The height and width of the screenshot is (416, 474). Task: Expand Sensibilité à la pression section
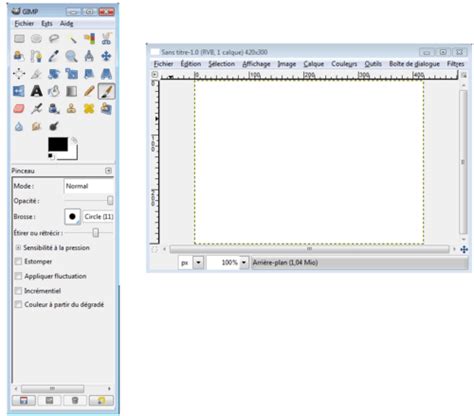pos(18,248)
